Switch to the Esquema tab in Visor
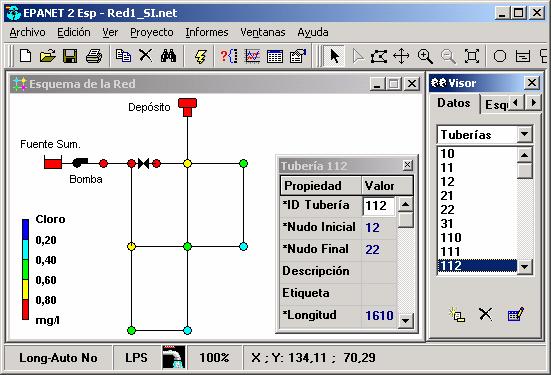551x375 pixels. click(x=495, y=104)
